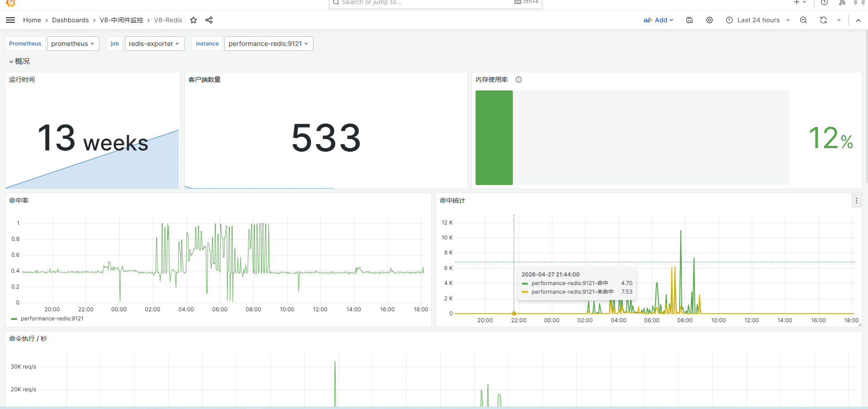Open the refresh interval dropdown arrow
Screen dimensions: 868x409
pos(839,20)
